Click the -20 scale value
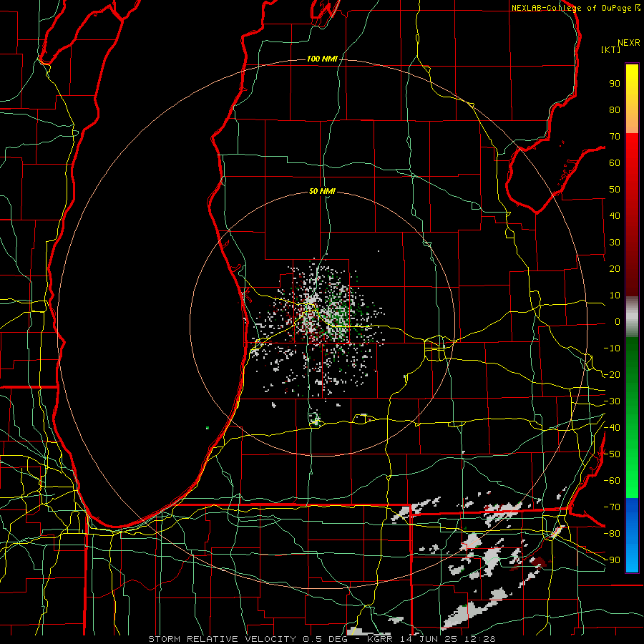 (612, 374)
